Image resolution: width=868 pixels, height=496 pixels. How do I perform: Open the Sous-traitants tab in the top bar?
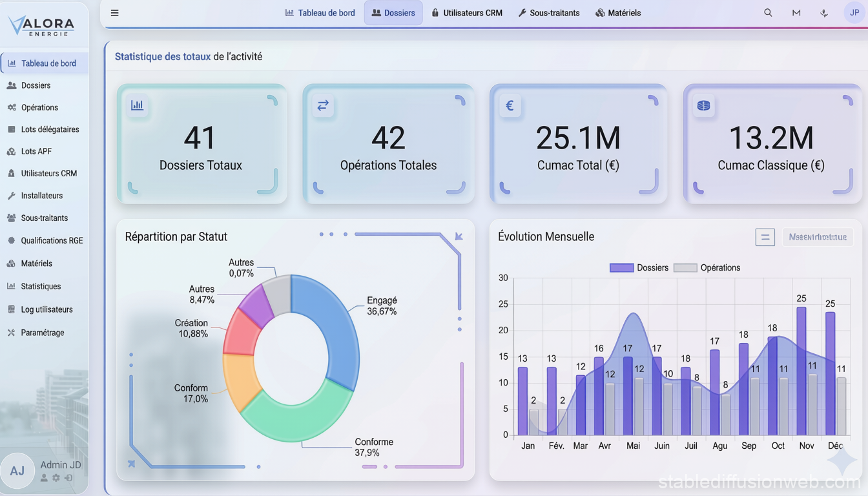pos(549,12)
